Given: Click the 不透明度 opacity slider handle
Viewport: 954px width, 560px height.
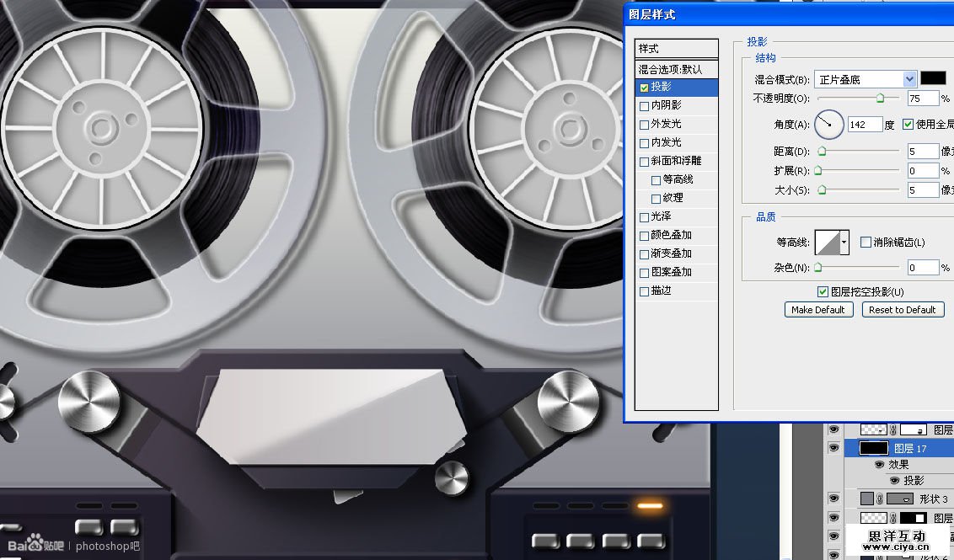Looking at the screenshot, I should pyautogui.click(x=880, y=98).
